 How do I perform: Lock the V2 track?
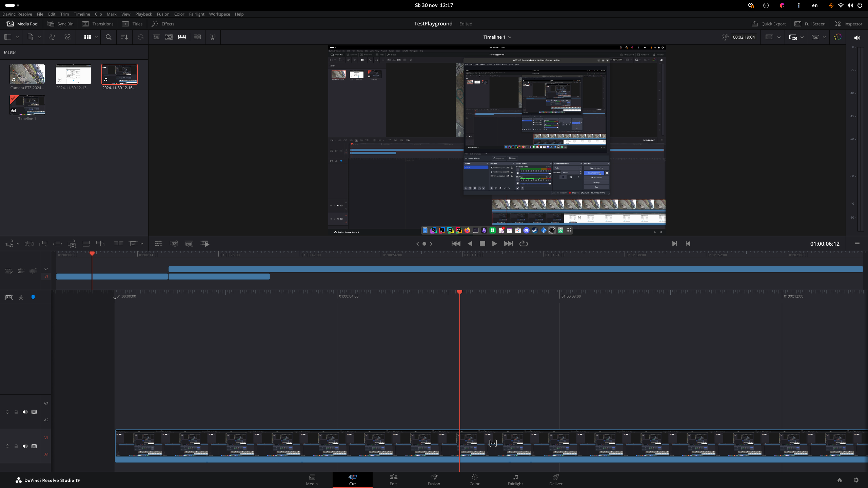(x=16, y=412)
